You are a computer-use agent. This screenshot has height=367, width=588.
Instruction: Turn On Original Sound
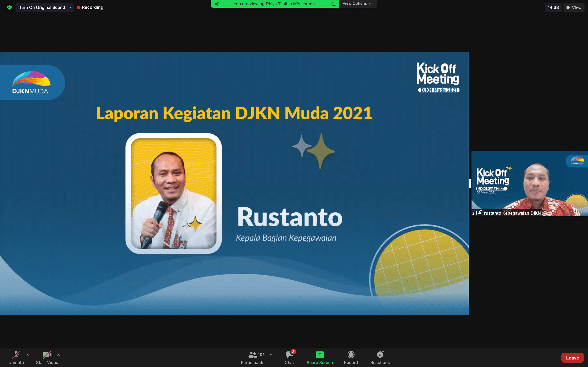42,7
